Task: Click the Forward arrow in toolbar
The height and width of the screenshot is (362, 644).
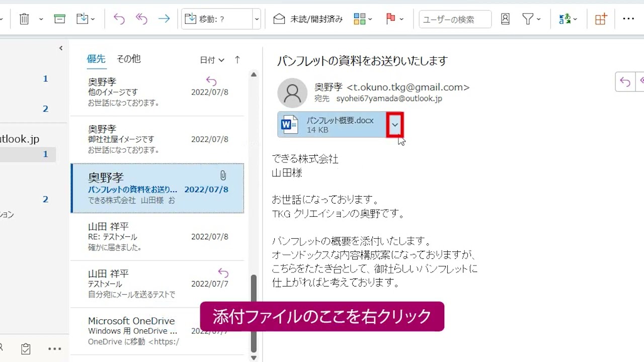Action: click(164, 19)
